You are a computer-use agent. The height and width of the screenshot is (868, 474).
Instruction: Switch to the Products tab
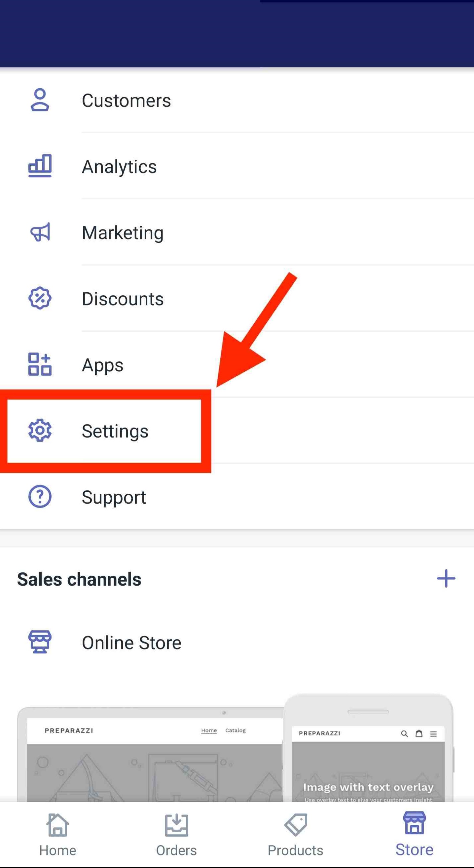click(x=296, y=835)
